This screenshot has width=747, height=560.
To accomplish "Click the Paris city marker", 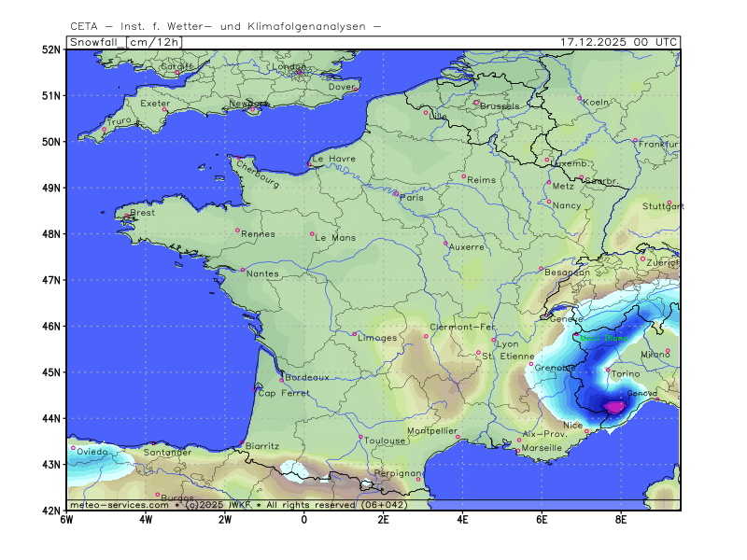I will (396, 193).
